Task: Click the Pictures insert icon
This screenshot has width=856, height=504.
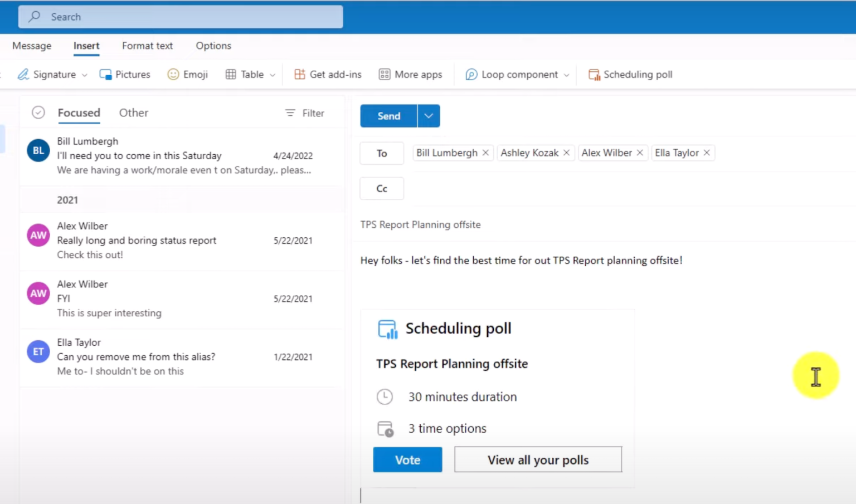Action: [106, 74]
